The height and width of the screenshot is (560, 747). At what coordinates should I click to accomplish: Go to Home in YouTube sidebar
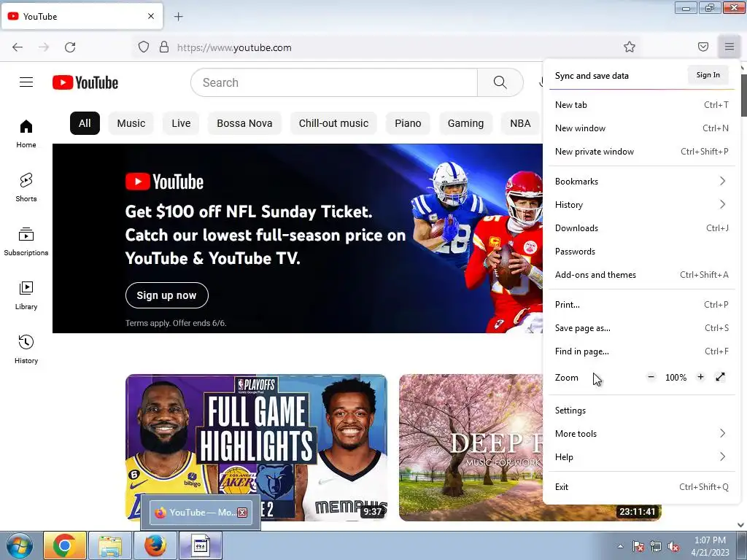tap(26, 134)
